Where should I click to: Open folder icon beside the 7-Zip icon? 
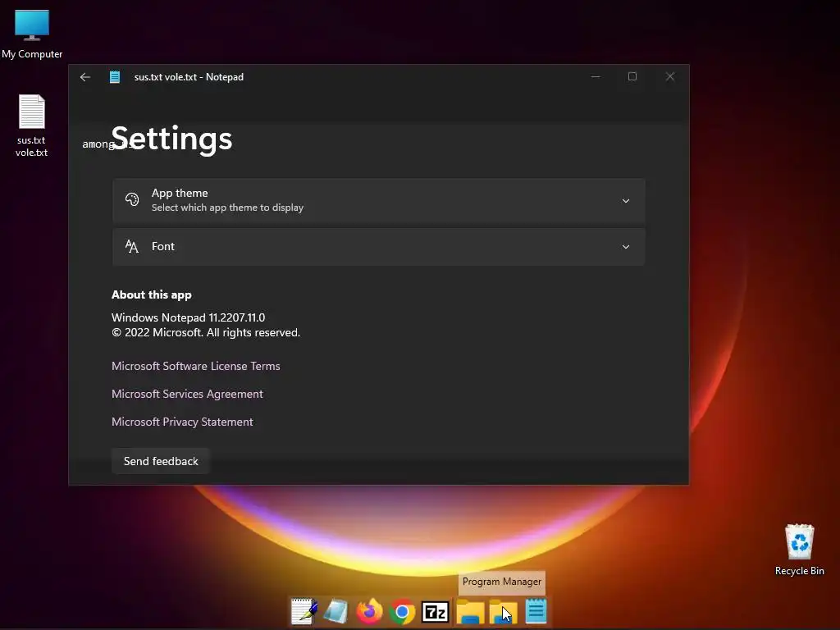[470, 612]
